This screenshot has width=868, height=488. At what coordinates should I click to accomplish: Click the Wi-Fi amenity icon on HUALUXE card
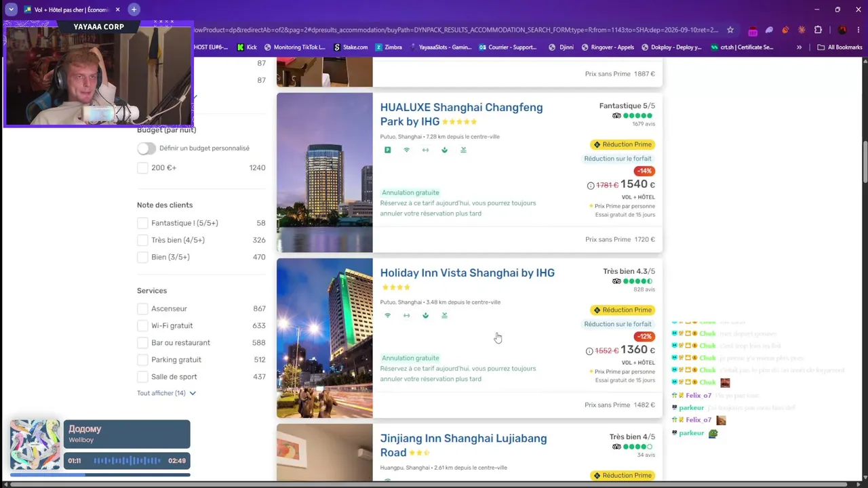407,150
